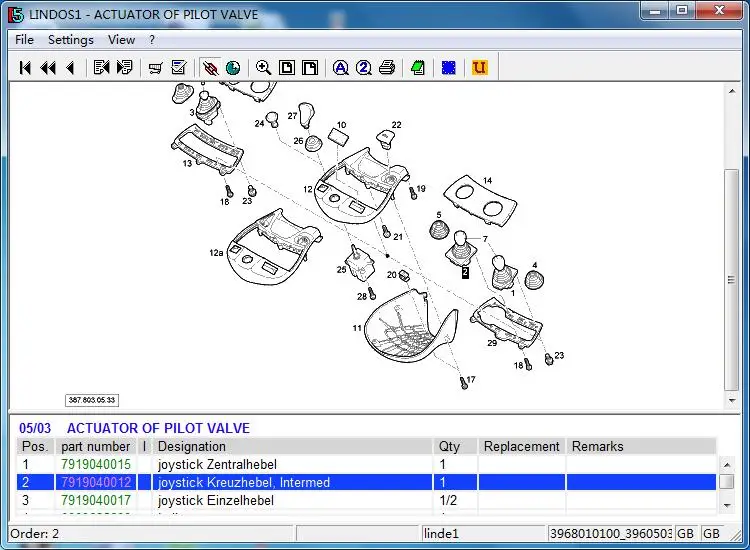Click heading ACTUATOR OF PILOT VALVE

[158, 428]
